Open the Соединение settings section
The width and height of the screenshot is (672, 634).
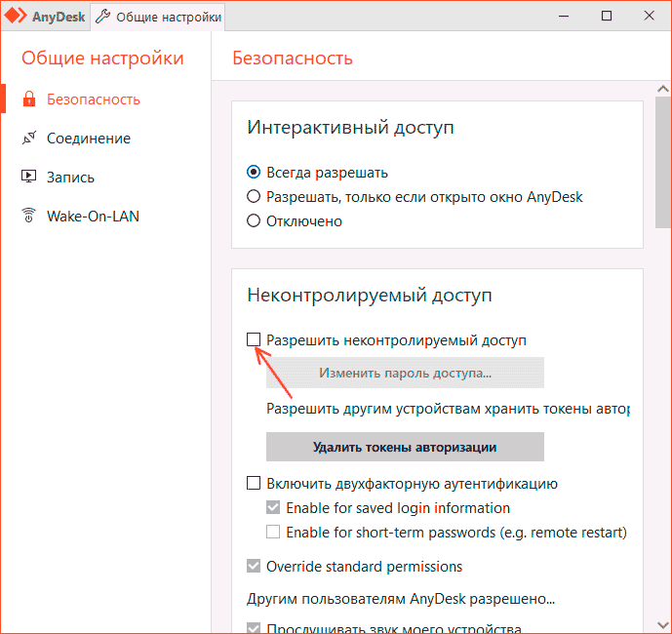[89, 139]
